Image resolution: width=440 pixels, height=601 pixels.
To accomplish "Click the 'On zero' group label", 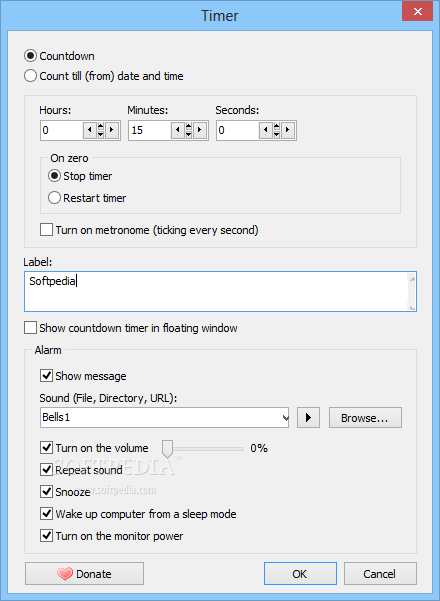I will [x=69, y=158].
